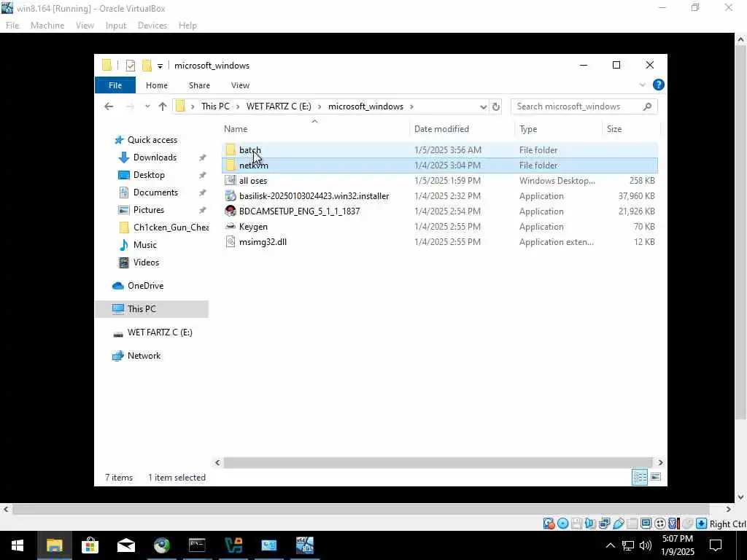The image size is (747, 560).
Task: Click the VirtualBox optical disk status icon
Action: coord(562,524)
